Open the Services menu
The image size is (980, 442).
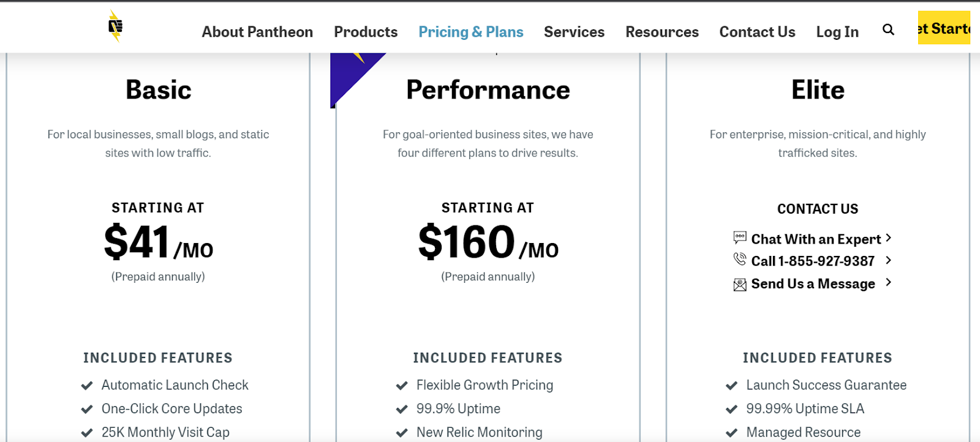point(574,32)
